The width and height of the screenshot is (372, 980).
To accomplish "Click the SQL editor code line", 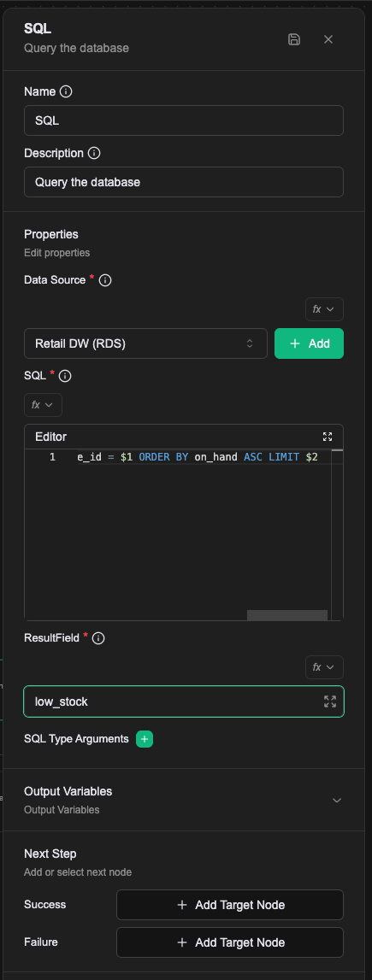I will (198, 457).
